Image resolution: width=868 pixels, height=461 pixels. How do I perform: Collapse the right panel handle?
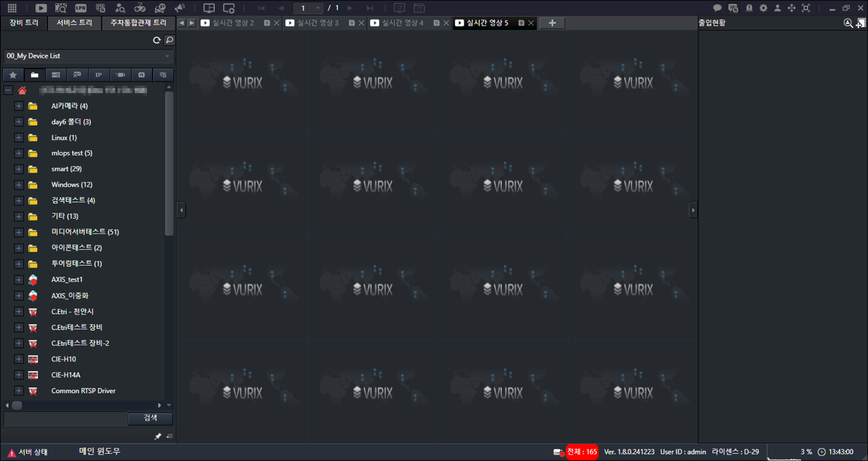pos(693,210)
